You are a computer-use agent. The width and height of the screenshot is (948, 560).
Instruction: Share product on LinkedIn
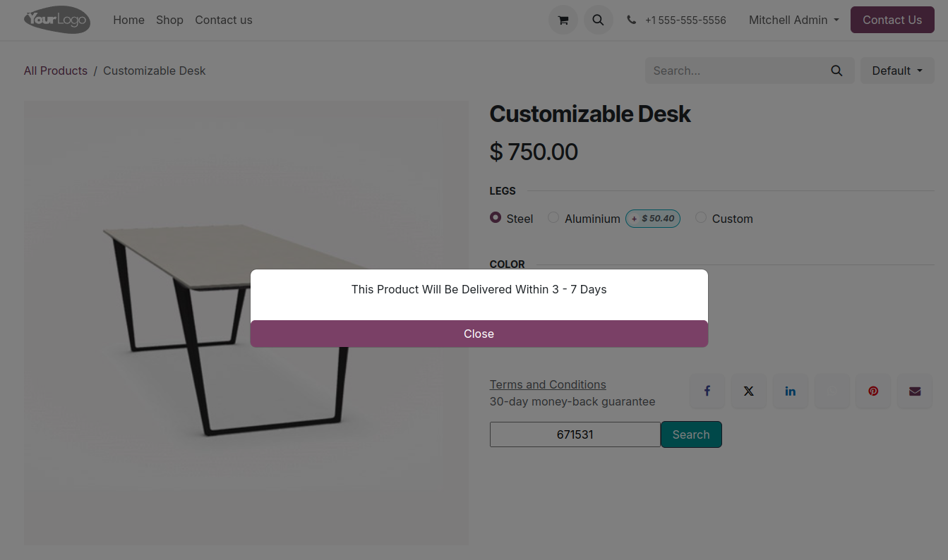(791, 391)
